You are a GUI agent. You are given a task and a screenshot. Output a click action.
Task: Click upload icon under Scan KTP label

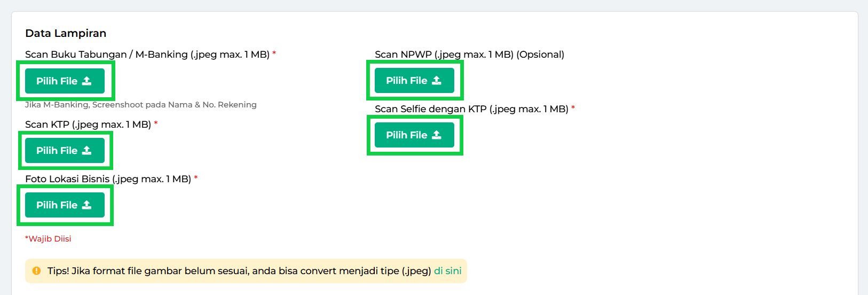click(87, 151)
